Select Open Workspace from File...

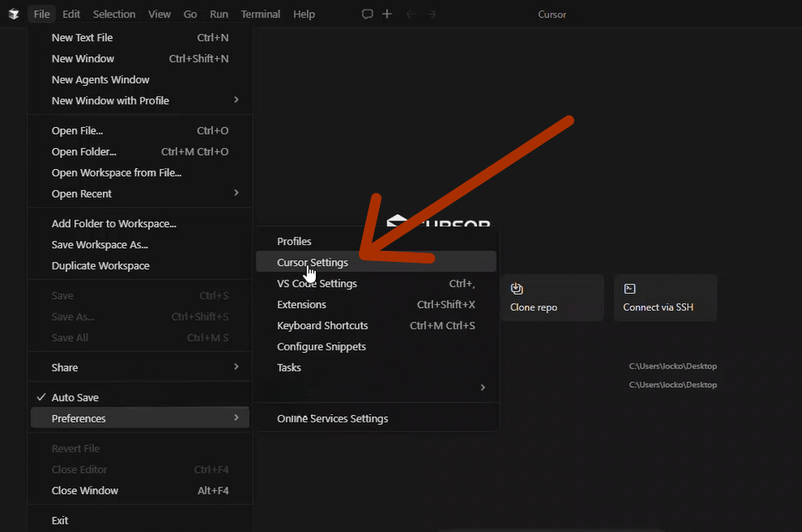click(x=140, y=173)
